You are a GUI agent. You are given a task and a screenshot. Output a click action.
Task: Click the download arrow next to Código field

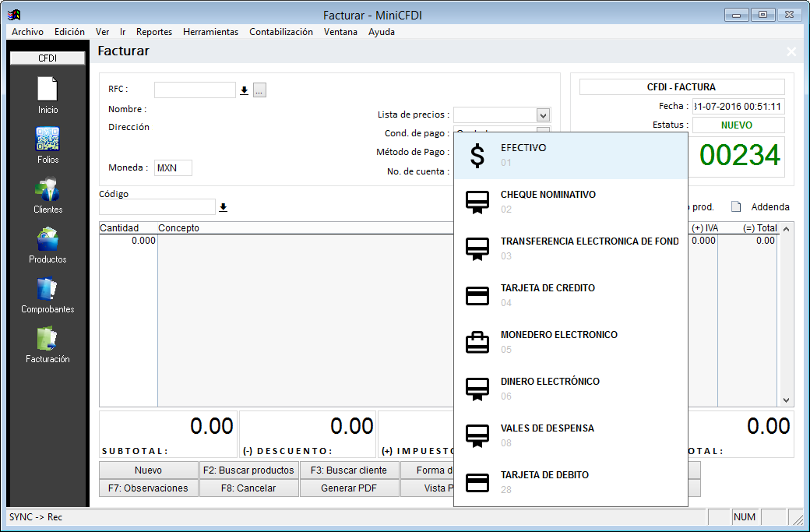224,207
